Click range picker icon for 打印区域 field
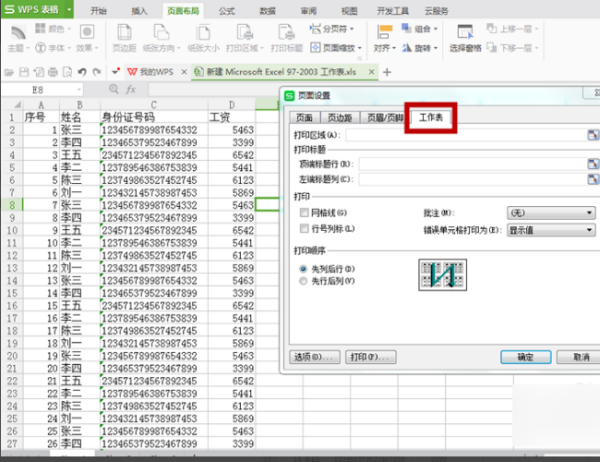The image size is (600, 462). click(x=591, y=134)
